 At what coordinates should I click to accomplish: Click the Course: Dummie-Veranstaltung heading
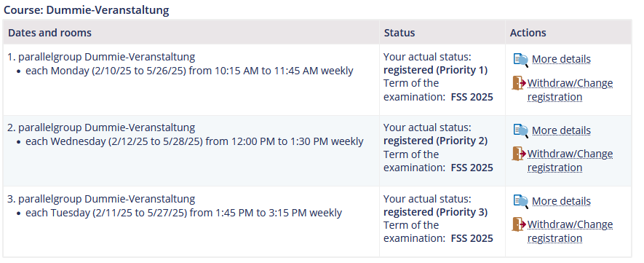click(87, 10)
